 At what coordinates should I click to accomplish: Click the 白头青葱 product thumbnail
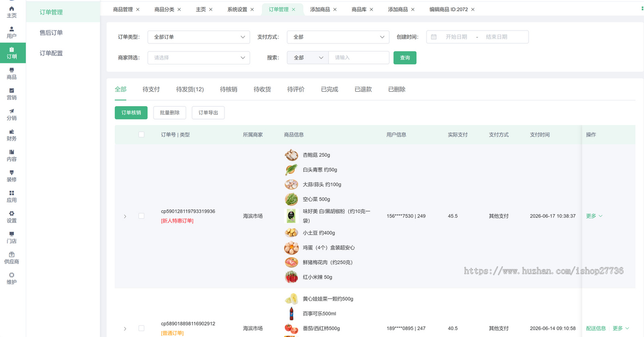point(291,170)
